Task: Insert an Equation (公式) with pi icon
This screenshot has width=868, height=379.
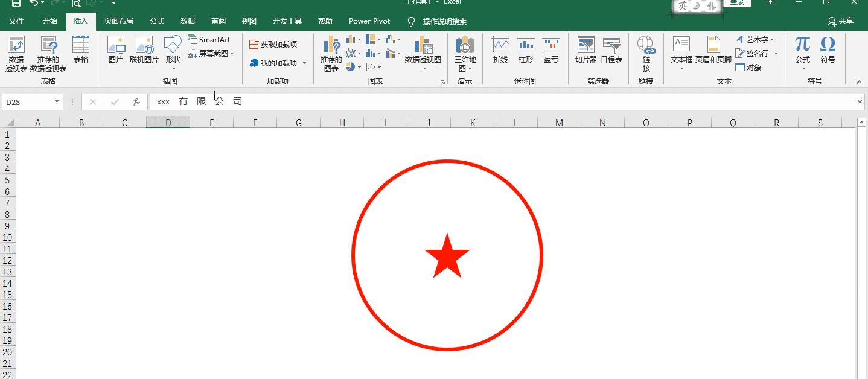Action: click(803, 54)
